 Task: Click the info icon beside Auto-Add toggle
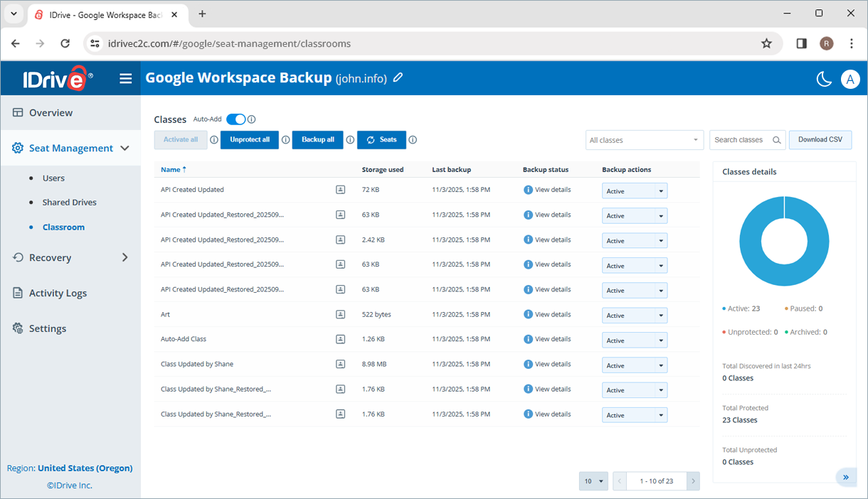251,119
